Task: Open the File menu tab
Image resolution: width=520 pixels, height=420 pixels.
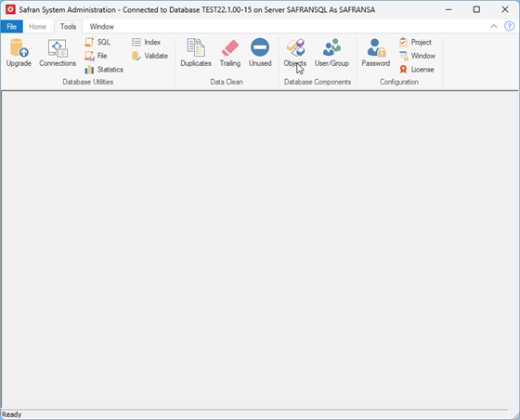Action: [x=11, y=27]
